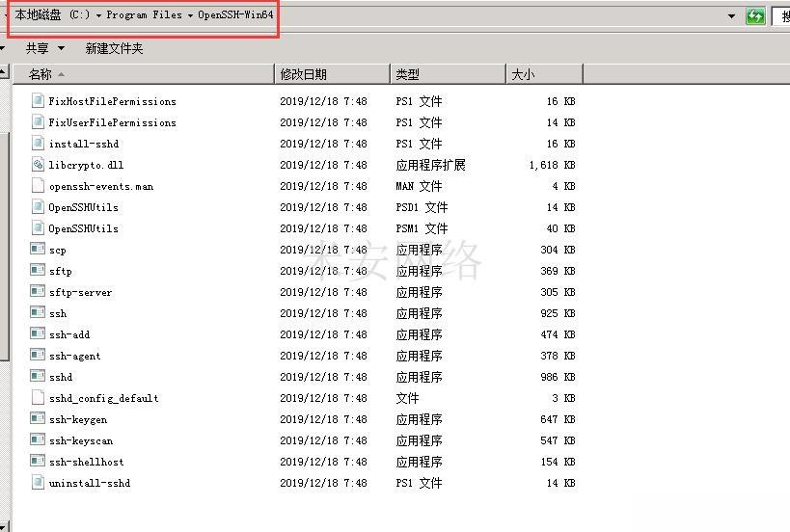
Task: Select the file name FixUserFilePermissions
Action: [x=112, y=122]
